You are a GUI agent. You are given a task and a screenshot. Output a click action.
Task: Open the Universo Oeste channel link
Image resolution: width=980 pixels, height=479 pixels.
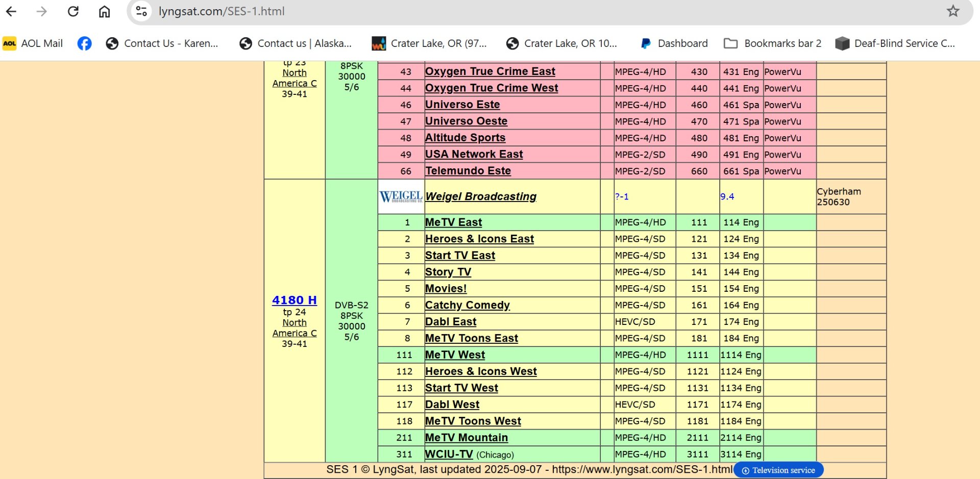pos(466,121)
